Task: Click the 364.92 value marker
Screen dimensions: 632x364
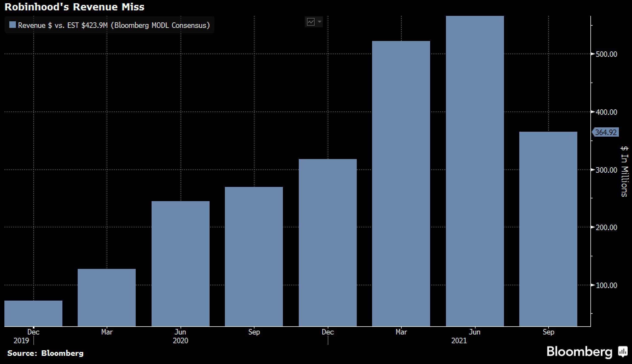Action: click(x=605, y=132)
